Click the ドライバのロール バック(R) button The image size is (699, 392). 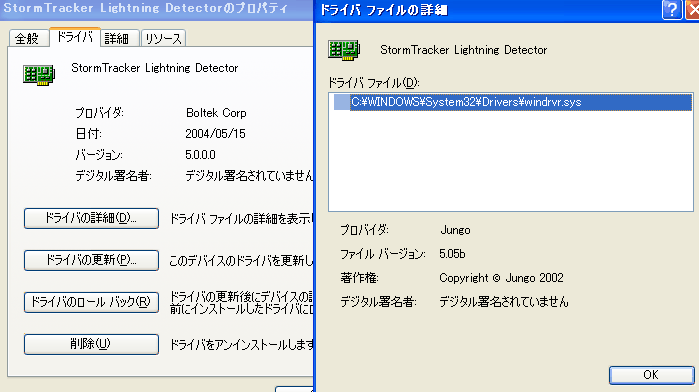coord(91,302)
